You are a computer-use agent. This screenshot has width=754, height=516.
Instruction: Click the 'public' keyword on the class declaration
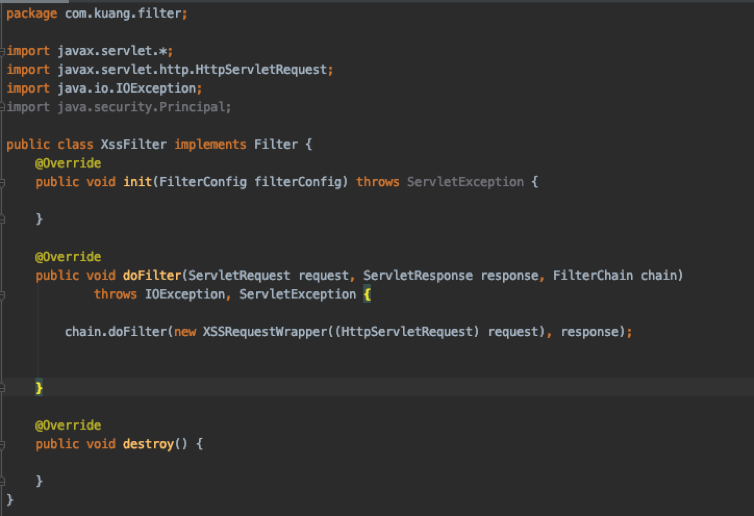coord(28,144)
